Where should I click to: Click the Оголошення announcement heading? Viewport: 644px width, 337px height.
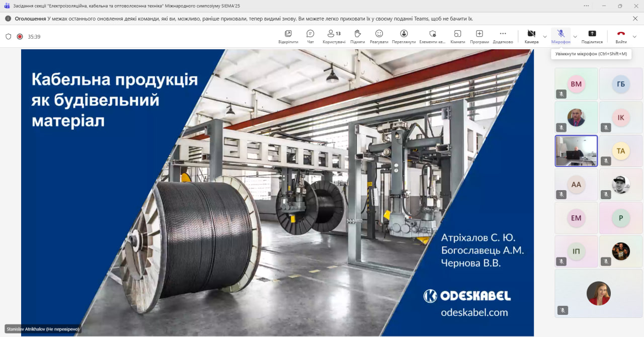[x=30, y=19]
